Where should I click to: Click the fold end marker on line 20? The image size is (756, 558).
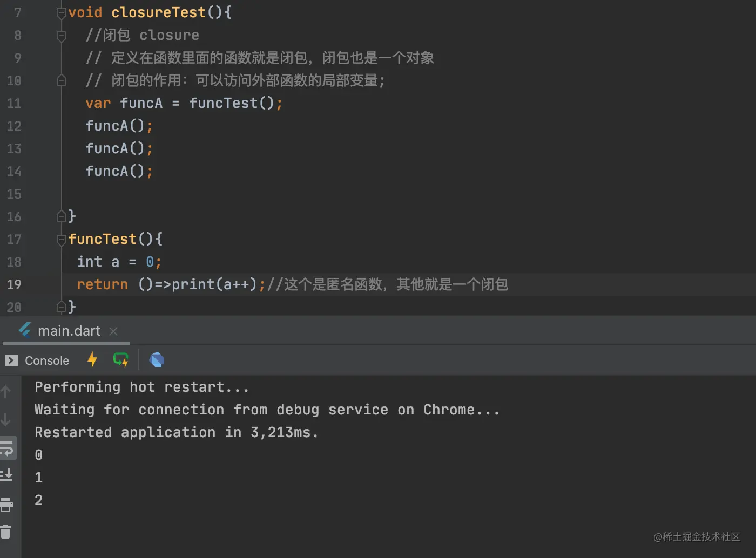(62, 307)
